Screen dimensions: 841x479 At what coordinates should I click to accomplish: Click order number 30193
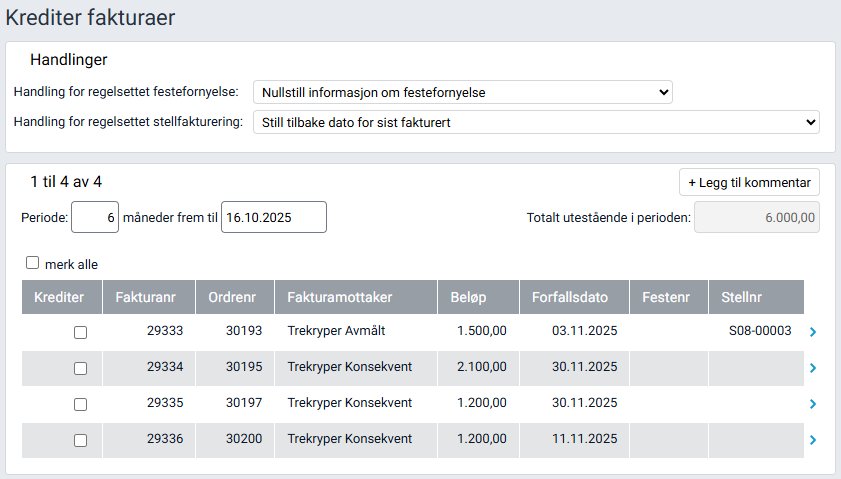tap(244, 330)
